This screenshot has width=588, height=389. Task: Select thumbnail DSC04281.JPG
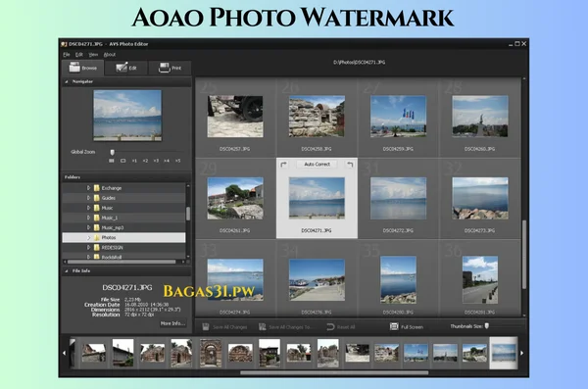(x=480, y=280)
